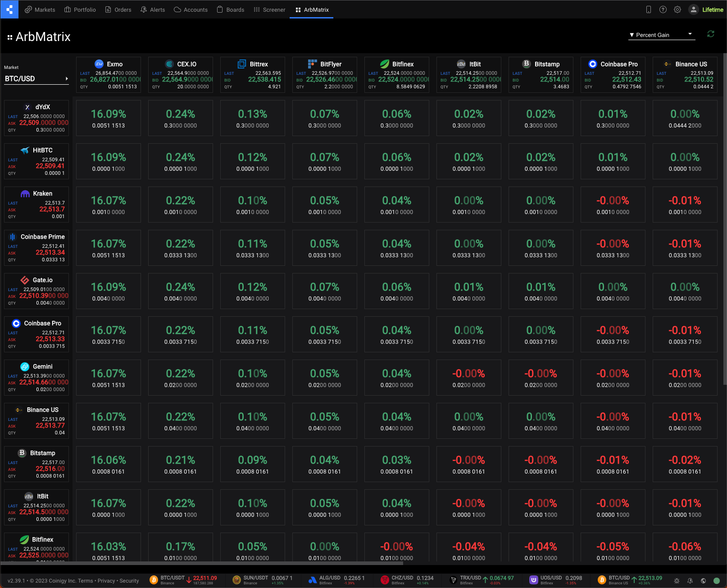The width and height of the screenshot is (727, 588).
Task: Select the ArbMatrix tab
Action: [312, 9]
